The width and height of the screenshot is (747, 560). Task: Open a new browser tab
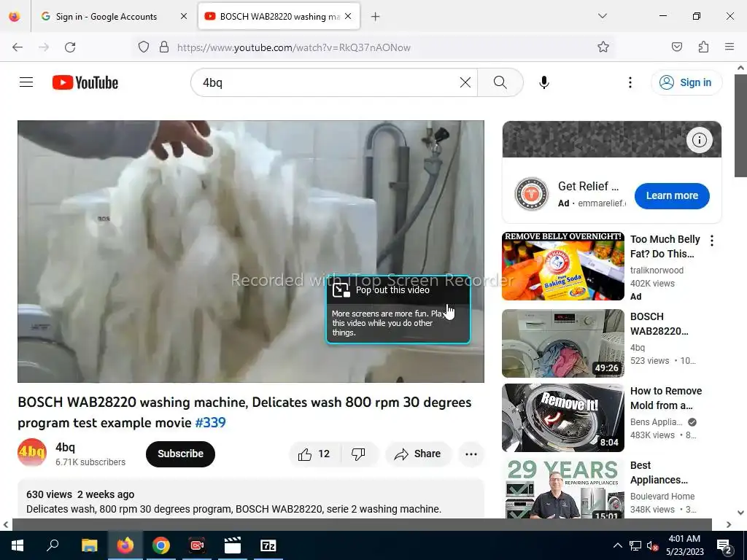click(376, 17)
